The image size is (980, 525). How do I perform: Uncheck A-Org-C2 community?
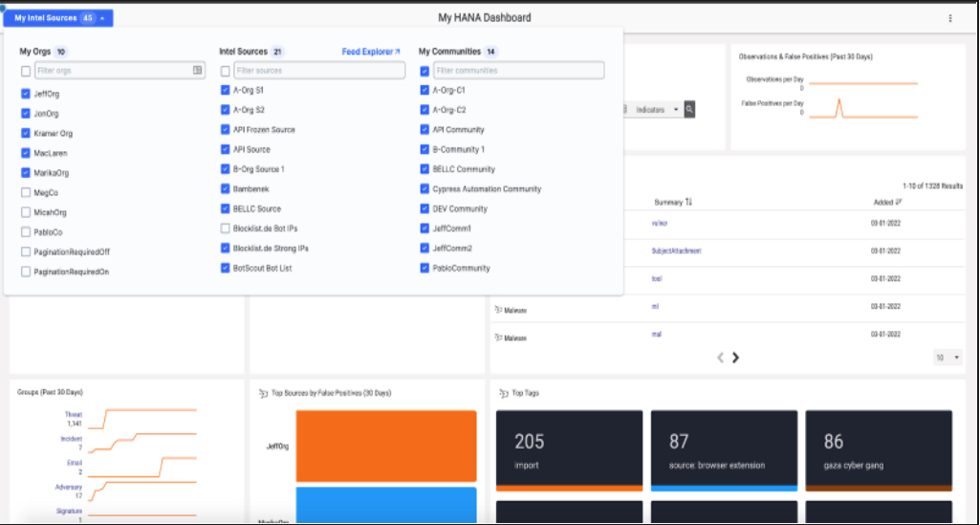(425, 110)
